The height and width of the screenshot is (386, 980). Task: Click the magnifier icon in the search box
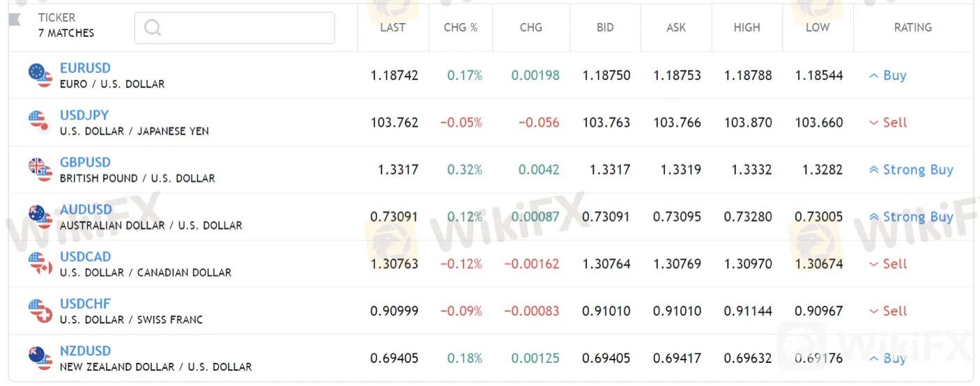(153, 28)
